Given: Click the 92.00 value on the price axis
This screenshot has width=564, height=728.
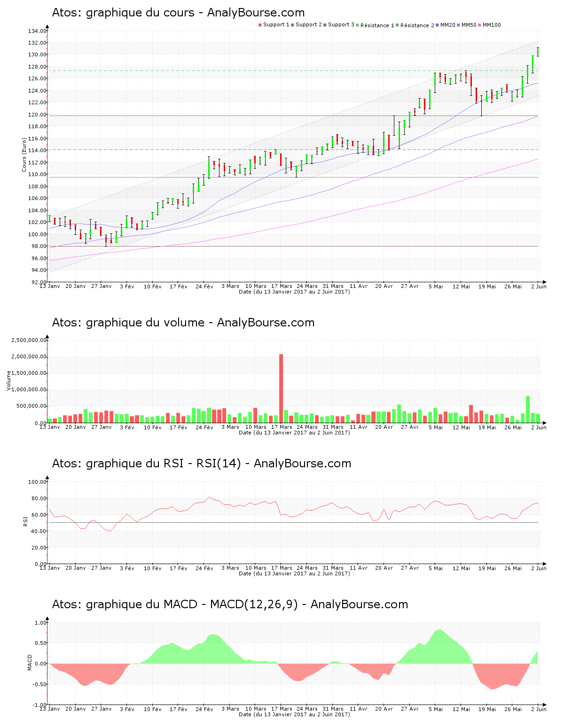Looking at the screenshot, I should pos(39,282).
